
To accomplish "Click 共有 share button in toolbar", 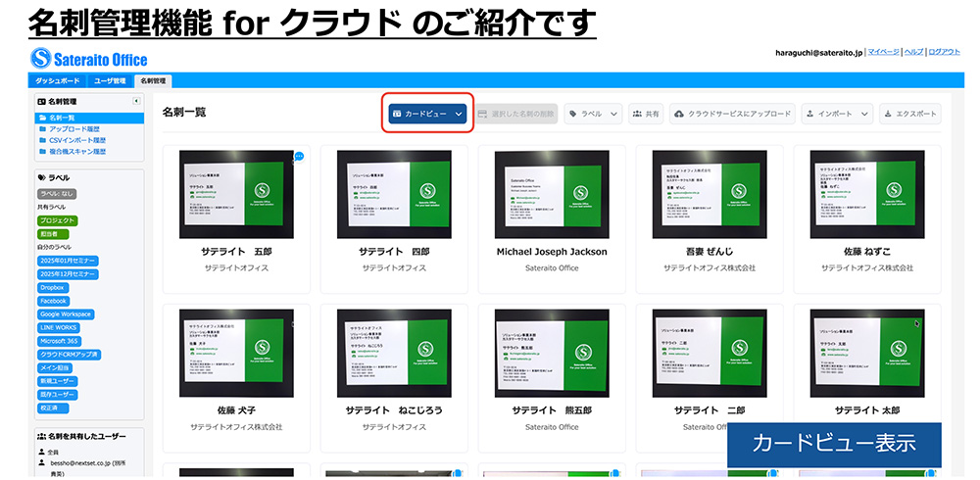I will pyautogui.click(x=646, y=114).
